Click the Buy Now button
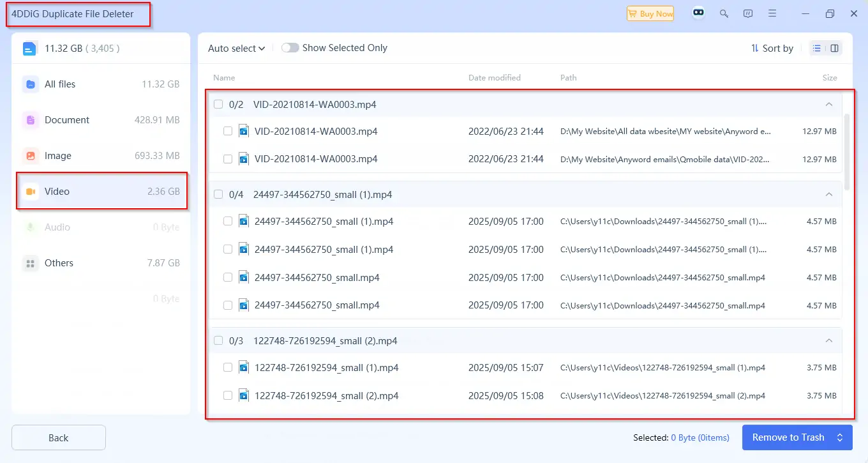 tap(650, 13)
